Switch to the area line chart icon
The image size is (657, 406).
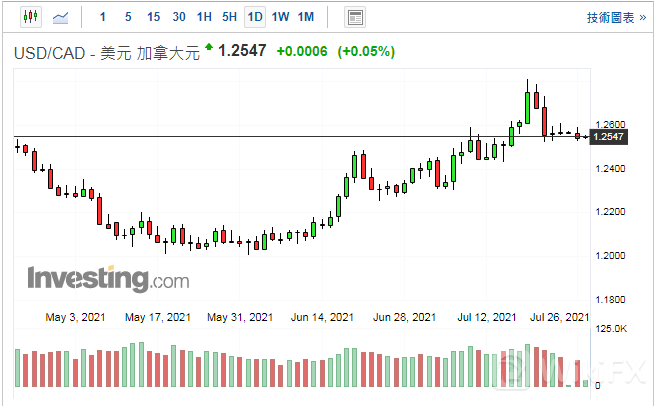click(61, 17)
